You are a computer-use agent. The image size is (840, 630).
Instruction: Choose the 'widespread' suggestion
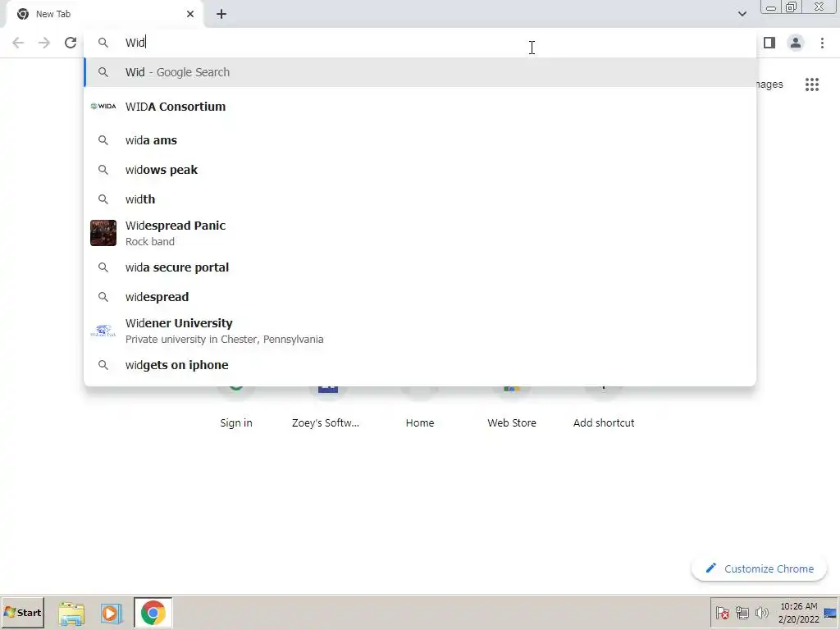[x=420, y=297]
